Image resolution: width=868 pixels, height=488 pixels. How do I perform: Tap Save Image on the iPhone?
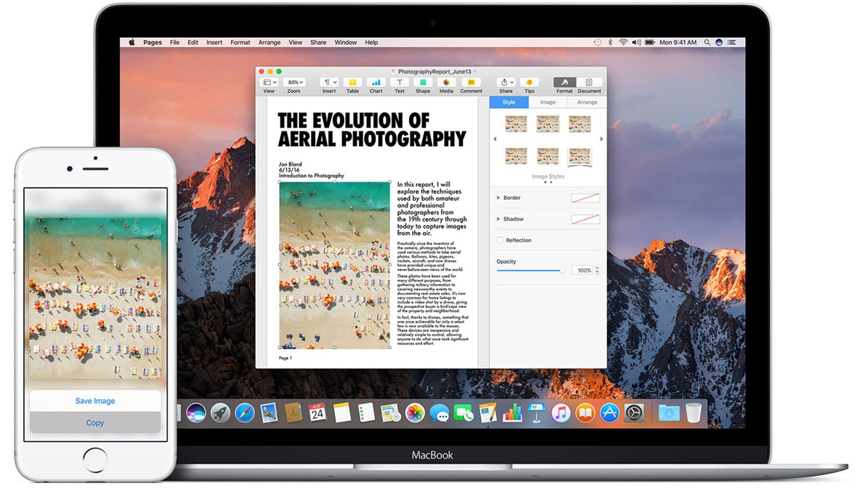[95, 401]
